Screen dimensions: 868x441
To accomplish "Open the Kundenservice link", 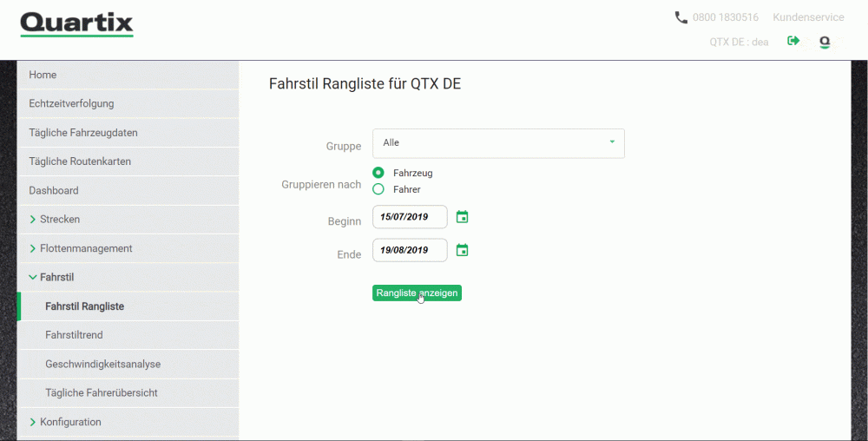I will tap(808, 17).
